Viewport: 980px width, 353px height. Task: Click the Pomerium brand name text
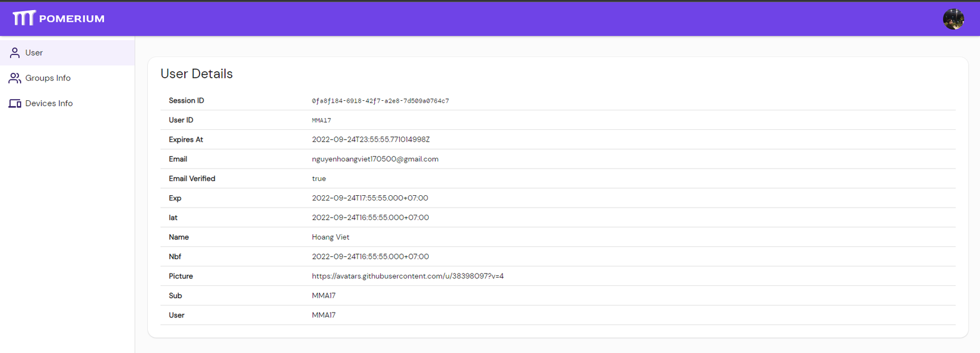(x=72, y=19)
